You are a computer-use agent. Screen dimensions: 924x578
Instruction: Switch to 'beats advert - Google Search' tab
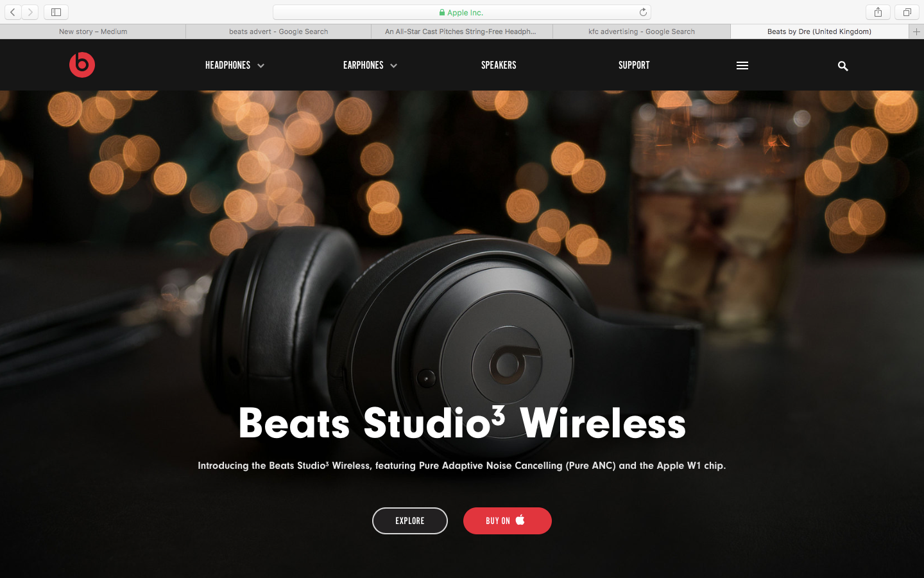278,31
